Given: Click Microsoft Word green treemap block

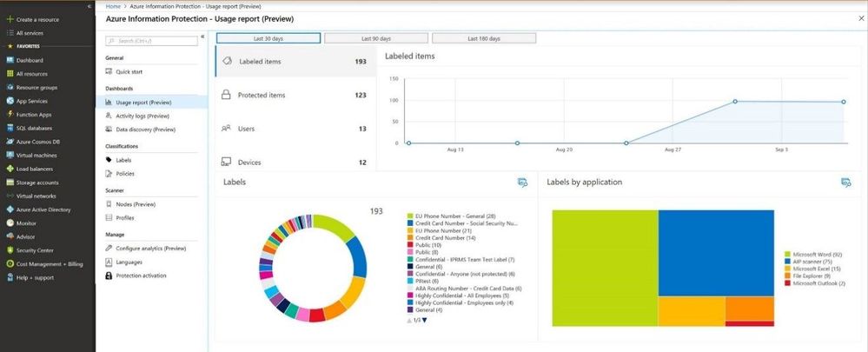Looking at the screenshot, I should coord(605,268).
